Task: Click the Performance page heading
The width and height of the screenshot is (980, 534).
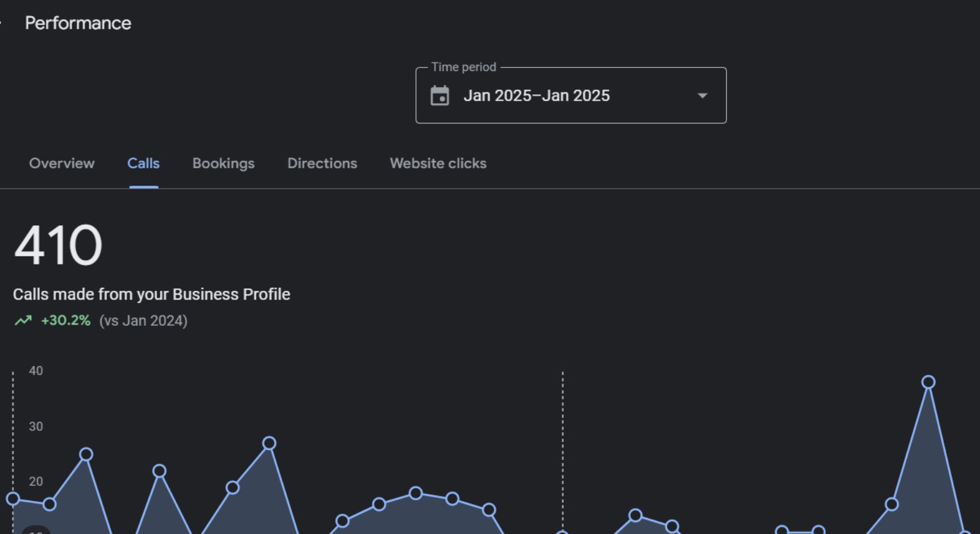Action: (x=78, y=23)
